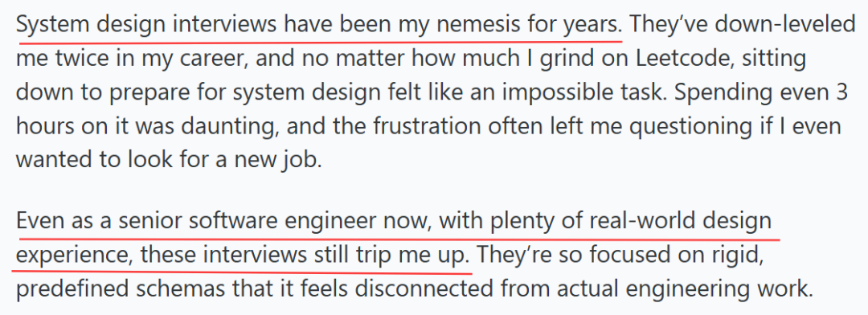This screenshot has height=315, width=868.
Task: Click the underlined sentence about system design nemesis
Action: point(319,25)
